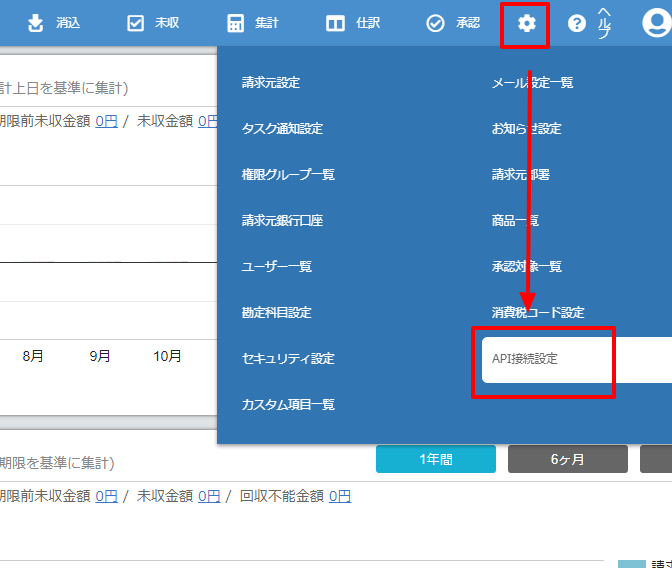Click the 10月 chart axis label
Screen dimensions: 672x568
click(x=167, y=356)
